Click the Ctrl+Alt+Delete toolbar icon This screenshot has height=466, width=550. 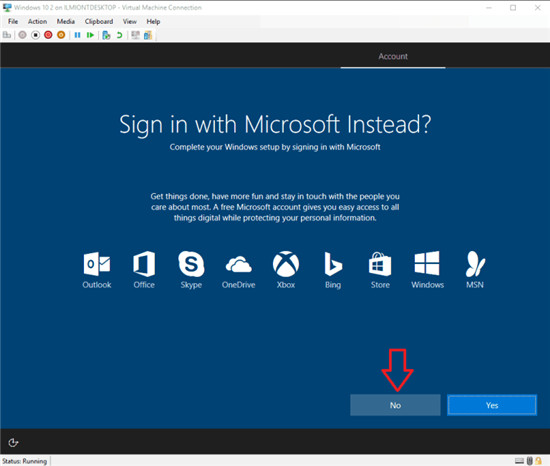[x=7, y=35]
